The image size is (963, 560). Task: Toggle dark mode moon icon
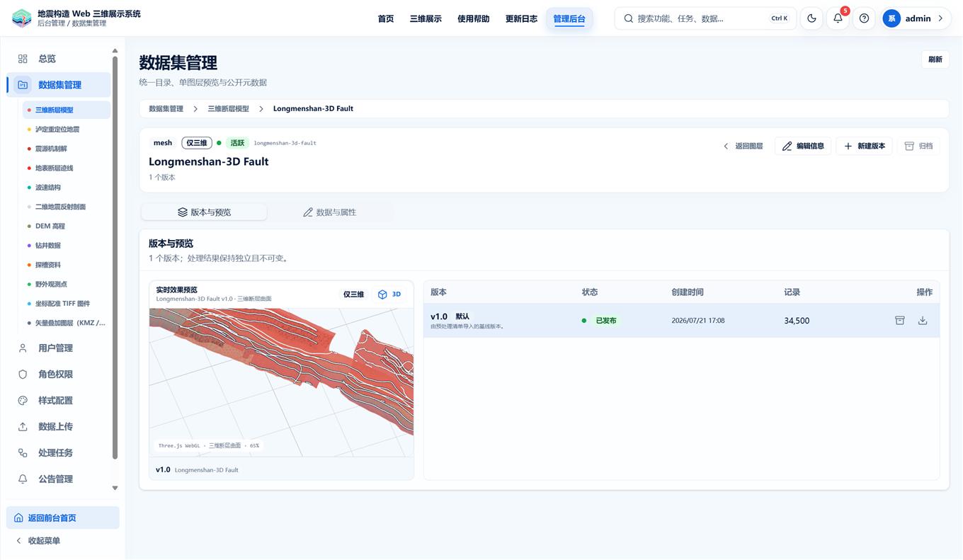pyautogui.click(x=811, y=18)
